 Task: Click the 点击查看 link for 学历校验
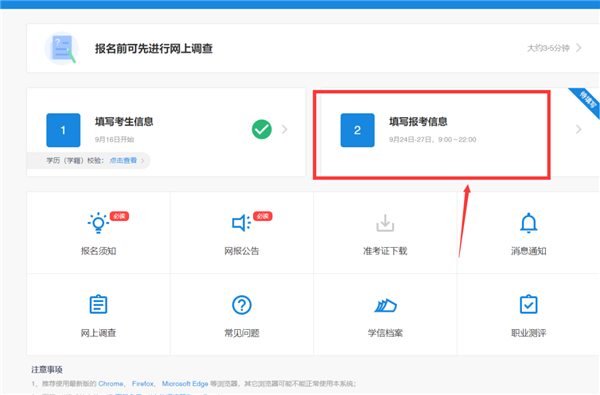coord(123,160)
